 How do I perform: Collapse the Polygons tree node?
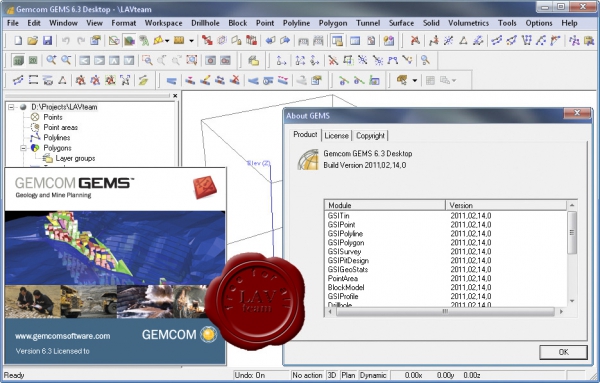tap(23, 148)
